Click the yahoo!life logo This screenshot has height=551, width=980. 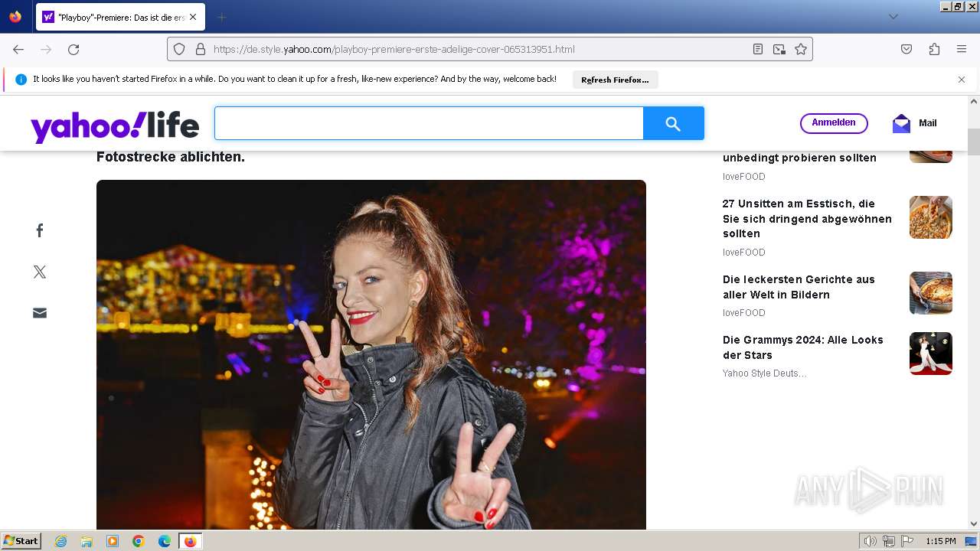[x=115, y=126]
